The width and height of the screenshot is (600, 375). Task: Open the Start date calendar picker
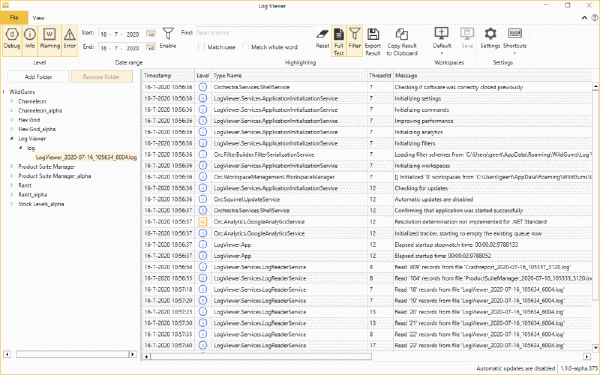(151, 34)
